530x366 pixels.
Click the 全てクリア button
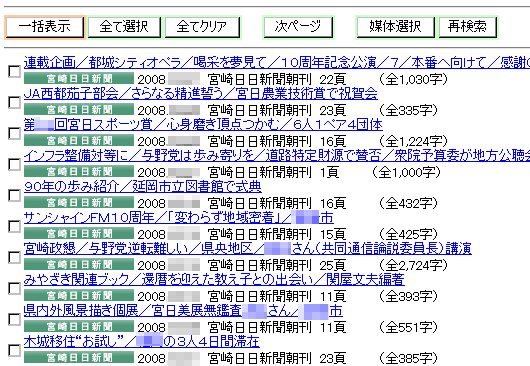202,27
